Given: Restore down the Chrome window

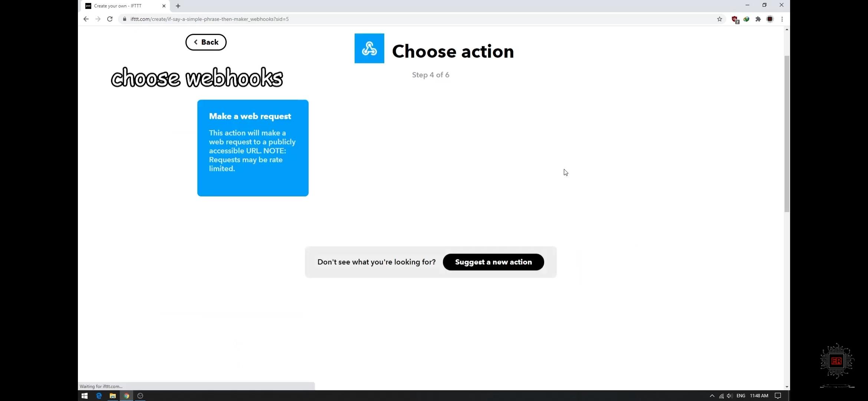Looking at the screenshot, I should click(x=765, y=5).
